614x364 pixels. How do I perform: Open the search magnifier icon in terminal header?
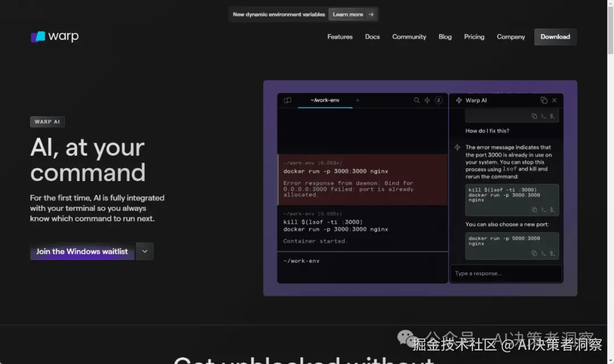417,101
